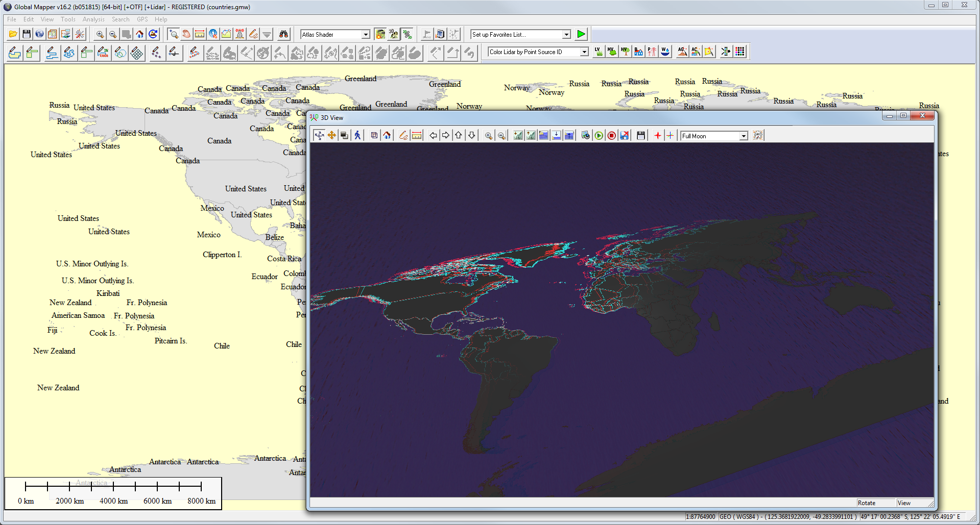Screen dimensions: 980x525
Task: Select create grid features tool
Action: click(x=137, y=53)
